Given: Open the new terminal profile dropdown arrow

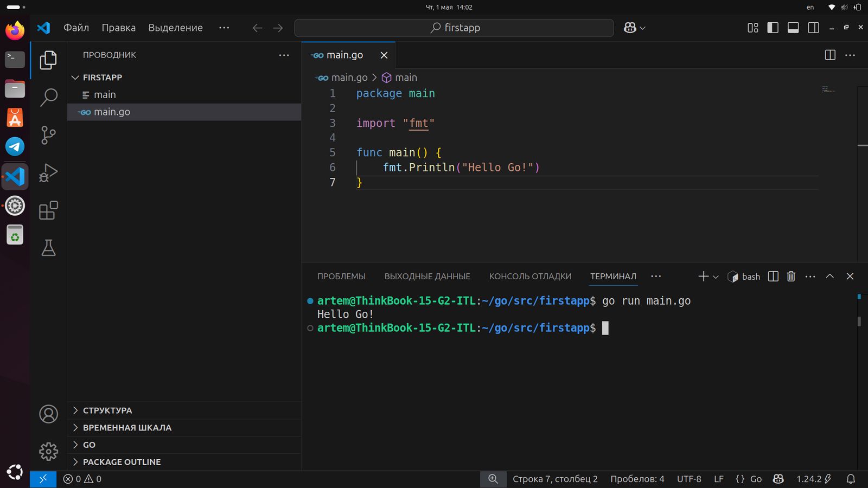Looking at the screenshot, I should point(716,277).
